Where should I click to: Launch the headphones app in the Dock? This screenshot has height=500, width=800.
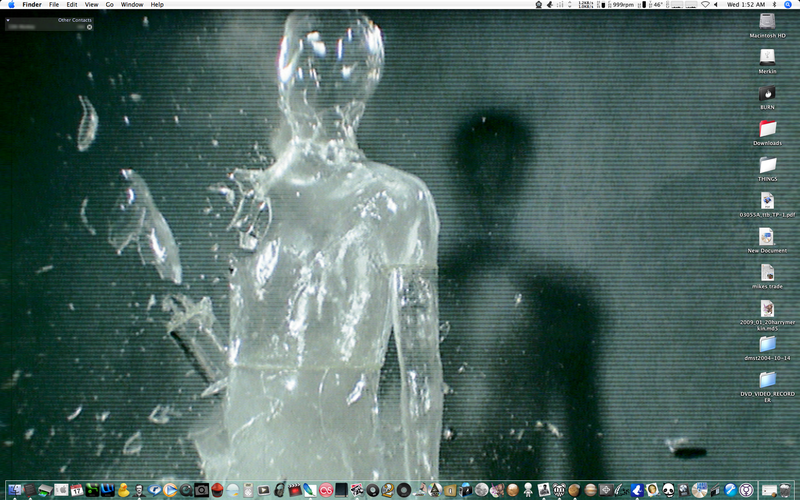(x=280, y=490)
